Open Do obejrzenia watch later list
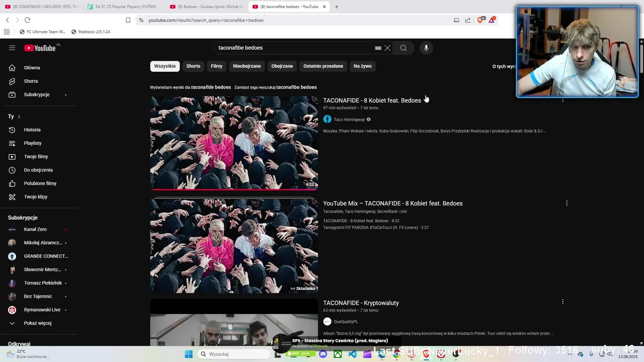 coord(38,170)
